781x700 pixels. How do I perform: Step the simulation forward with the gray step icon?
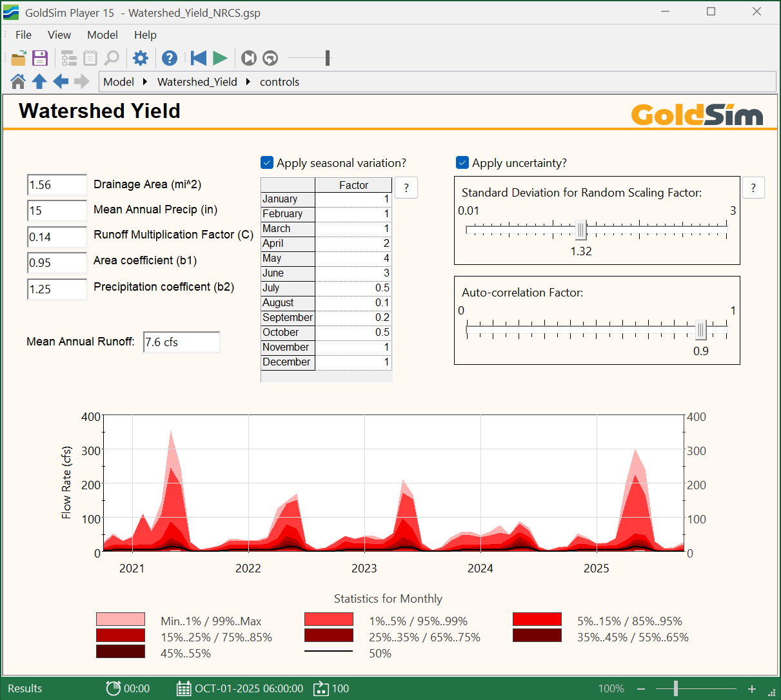tap(249, 58)
